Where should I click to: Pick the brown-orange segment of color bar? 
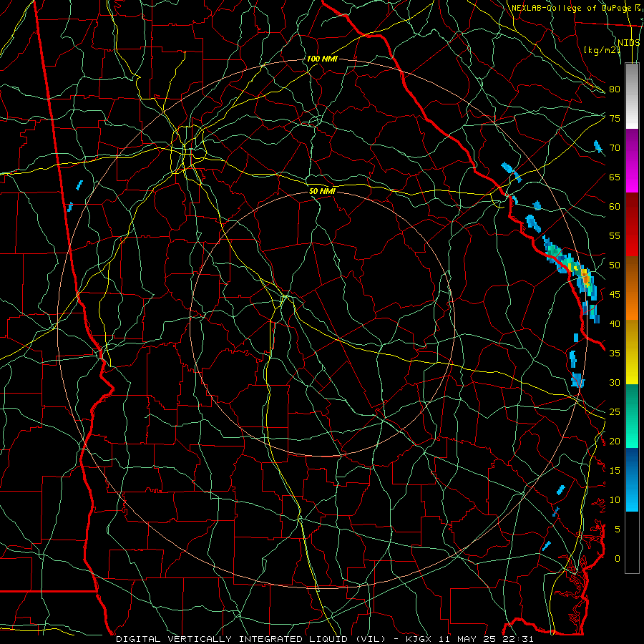point(632,288)
